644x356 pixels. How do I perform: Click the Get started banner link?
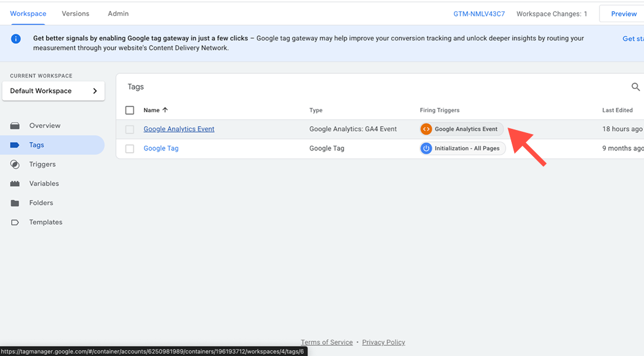click(x=633, y=39)
